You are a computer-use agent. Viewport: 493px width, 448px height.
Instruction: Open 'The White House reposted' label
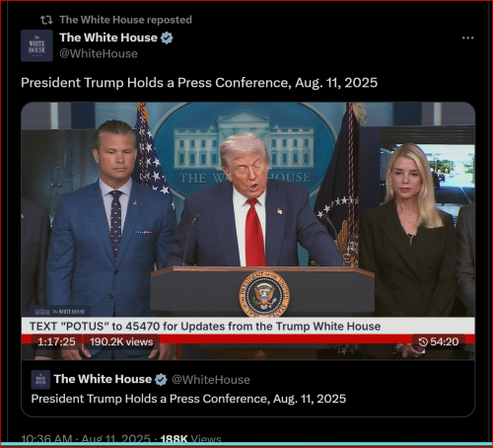point(125,20)
